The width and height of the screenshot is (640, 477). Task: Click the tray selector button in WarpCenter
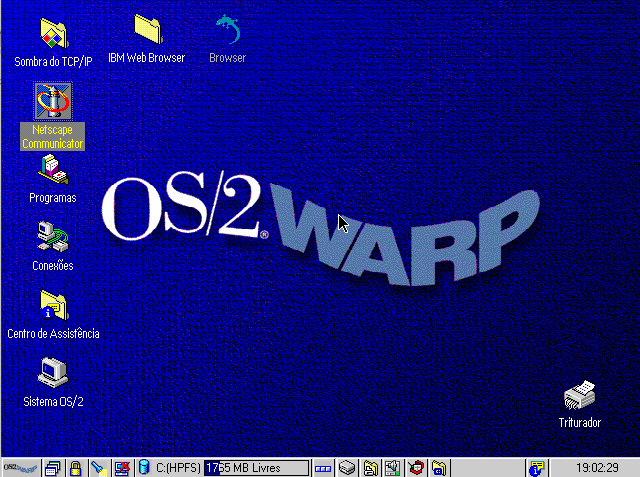(x=323, y=468)
